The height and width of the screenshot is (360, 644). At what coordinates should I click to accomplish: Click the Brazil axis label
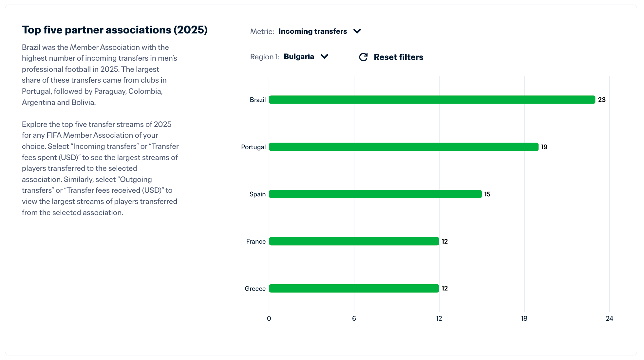pos(257,100)
